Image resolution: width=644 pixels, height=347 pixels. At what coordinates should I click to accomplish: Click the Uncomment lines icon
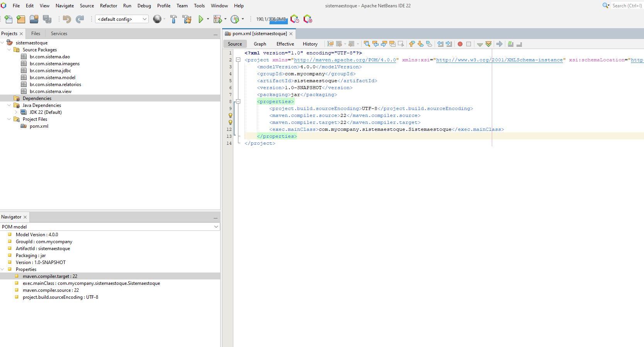519,44
